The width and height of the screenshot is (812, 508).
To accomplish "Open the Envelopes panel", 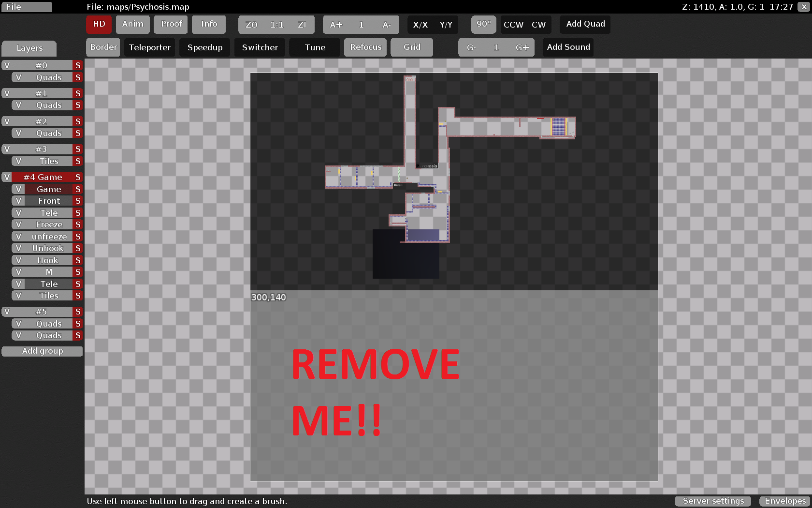I will pos(785,501).
